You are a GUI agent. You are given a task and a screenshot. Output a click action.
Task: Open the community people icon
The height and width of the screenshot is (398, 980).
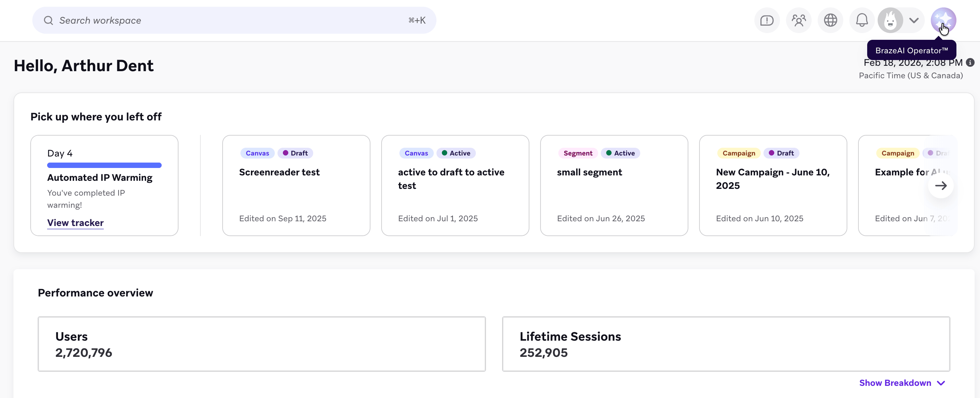tap(798, 20)
